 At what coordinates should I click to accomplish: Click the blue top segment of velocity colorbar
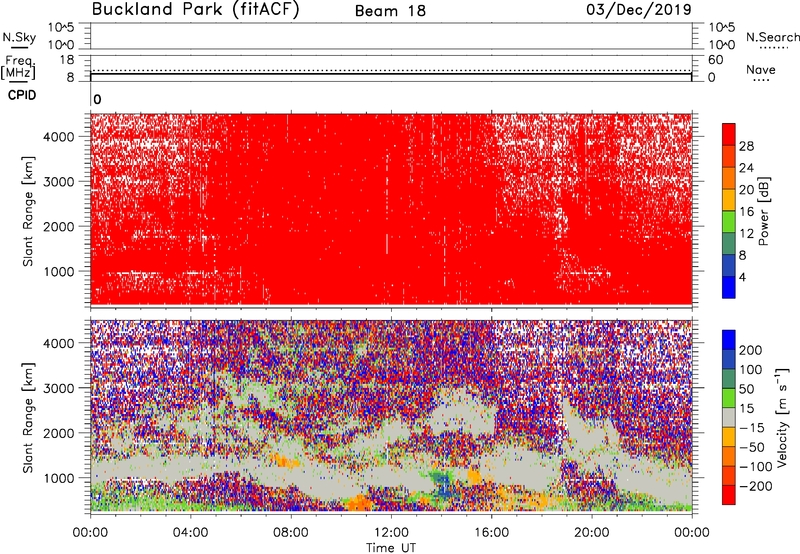click(729, 340)
